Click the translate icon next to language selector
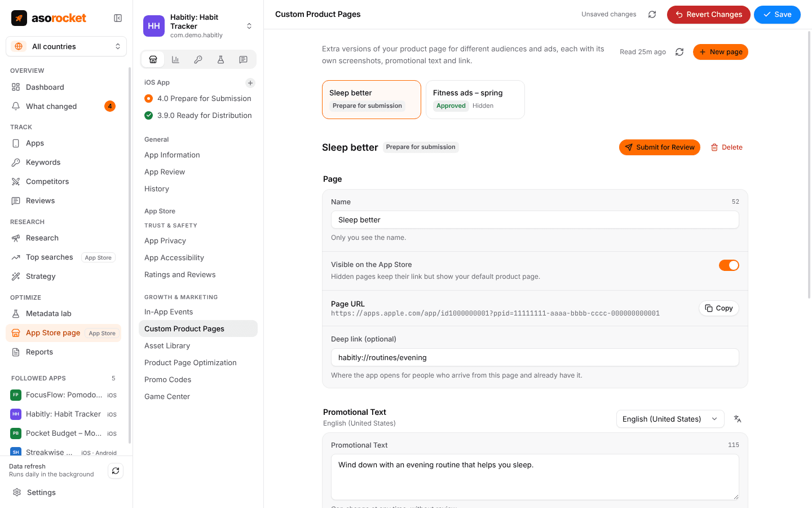The image size is (812, 508). (738, 419)
